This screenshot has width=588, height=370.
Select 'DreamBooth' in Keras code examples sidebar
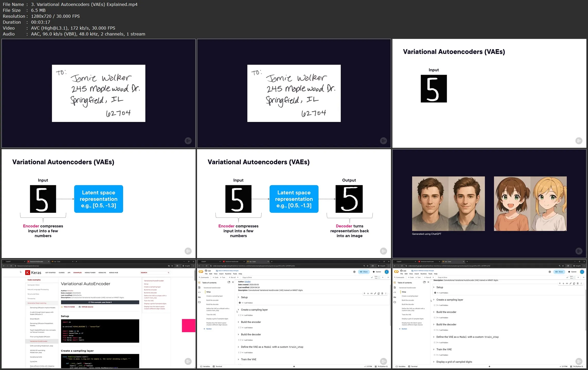35,319
